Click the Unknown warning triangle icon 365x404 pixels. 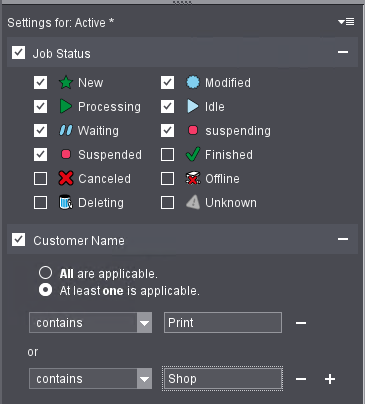pyautogui.click(x=193, y=202)
